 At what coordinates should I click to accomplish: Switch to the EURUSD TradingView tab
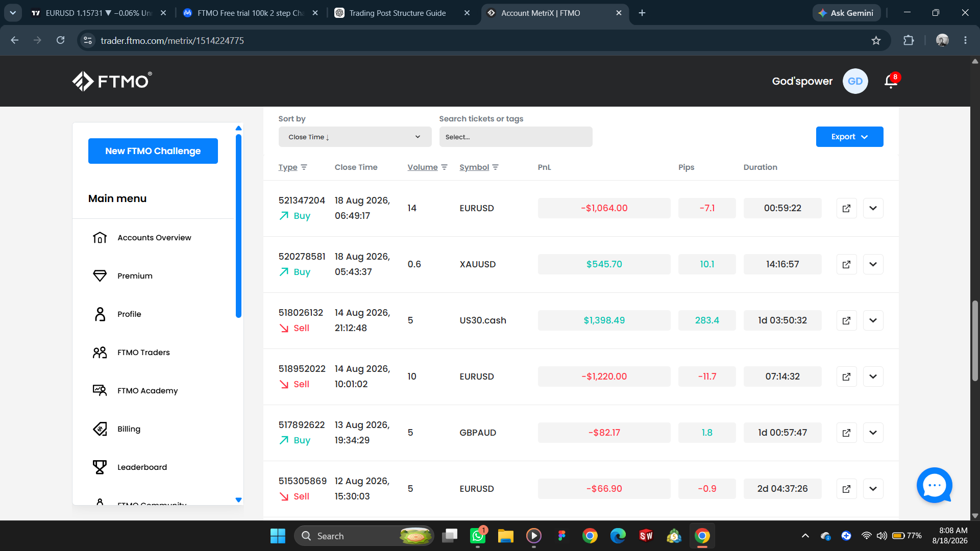click(x=98, y=13)
